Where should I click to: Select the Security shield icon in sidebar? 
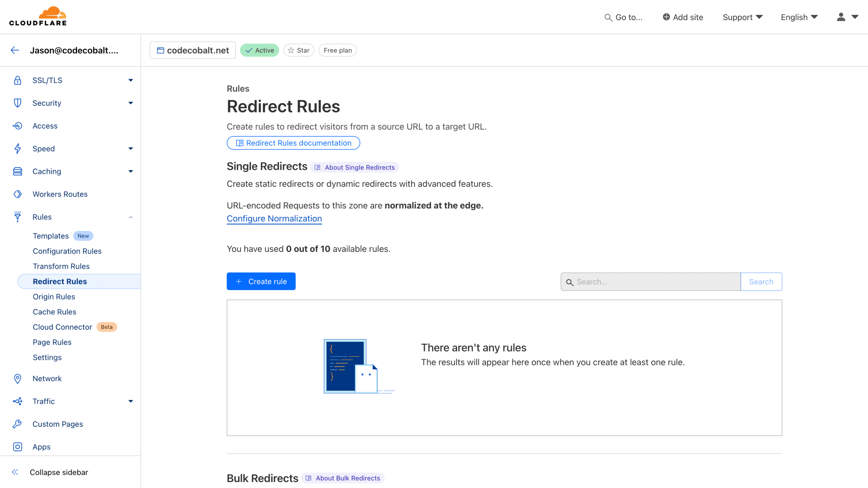17,103
